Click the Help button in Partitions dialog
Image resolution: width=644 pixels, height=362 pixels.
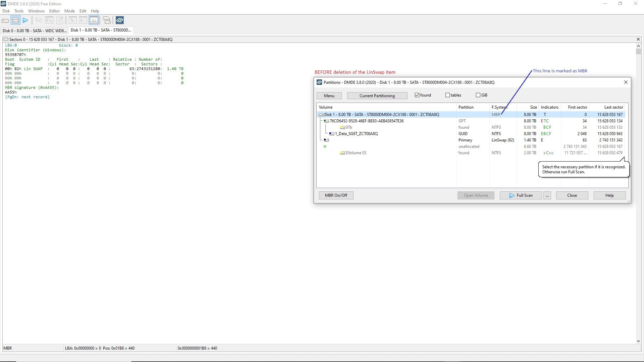pos(609,195)
